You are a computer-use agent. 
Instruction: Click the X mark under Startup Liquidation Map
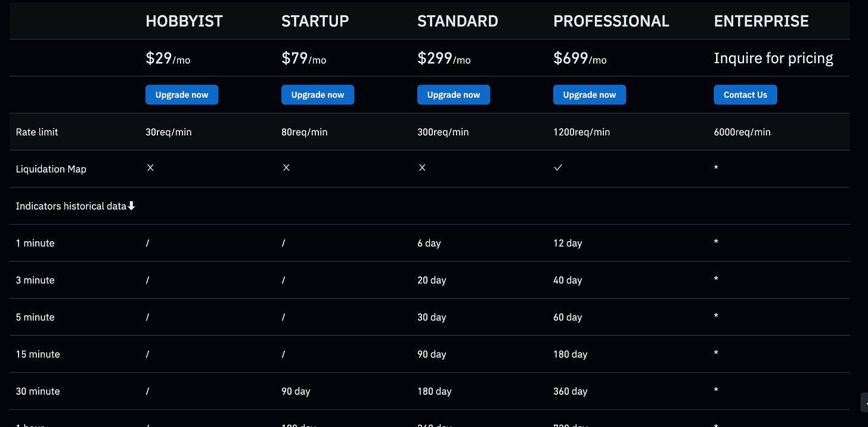click(x=286, y=168)
